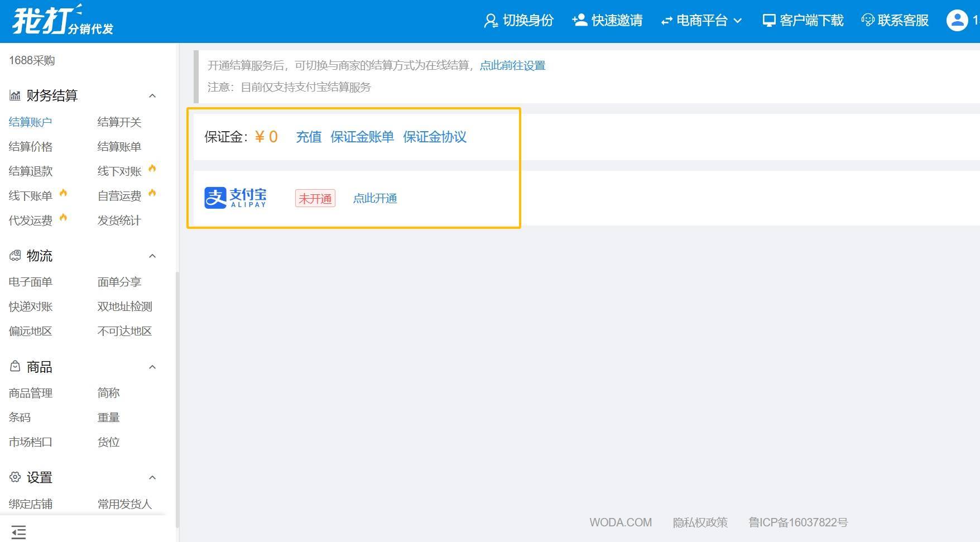
Task: Open 货位 menu item
Action: click(108, 442)
